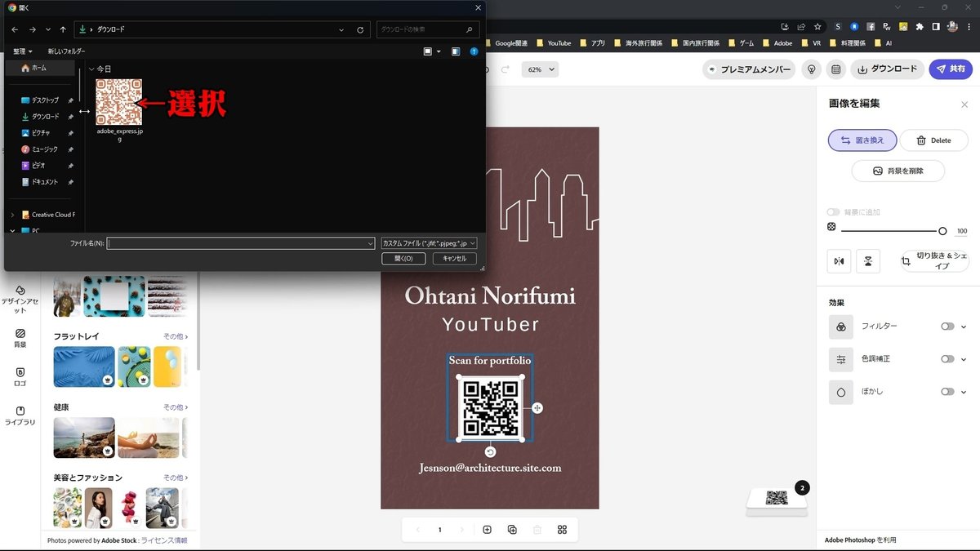
Task: Select ホーム in the file dialog navigation
Action: click(x=39, y=68)
